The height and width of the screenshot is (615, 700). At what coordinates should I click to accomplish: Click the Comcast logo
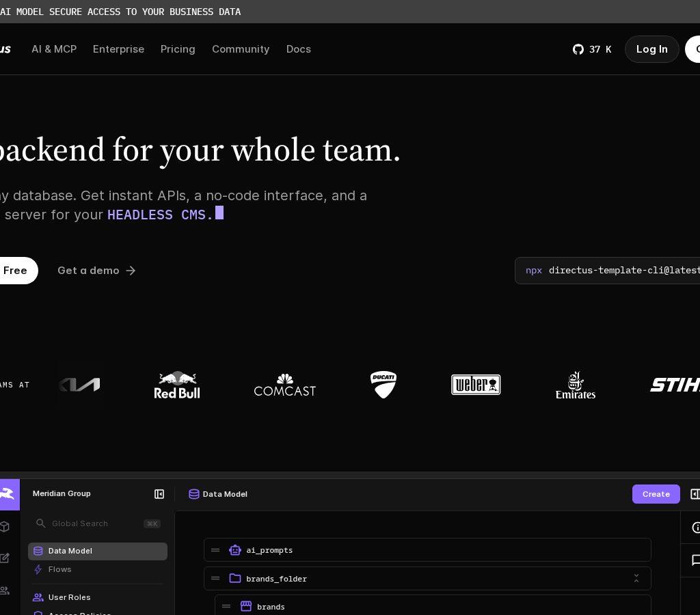(x=285, y=385)
